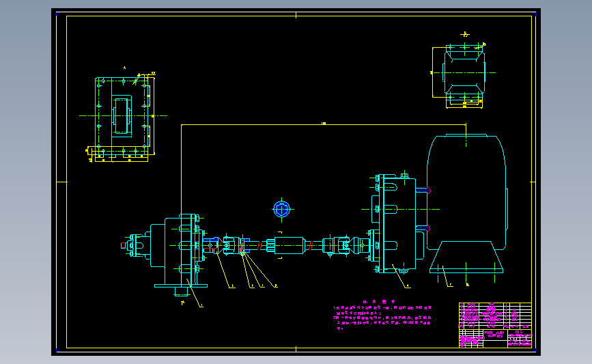
Task: Select the large motor housing outline
Action: click(x=468, y=192)
